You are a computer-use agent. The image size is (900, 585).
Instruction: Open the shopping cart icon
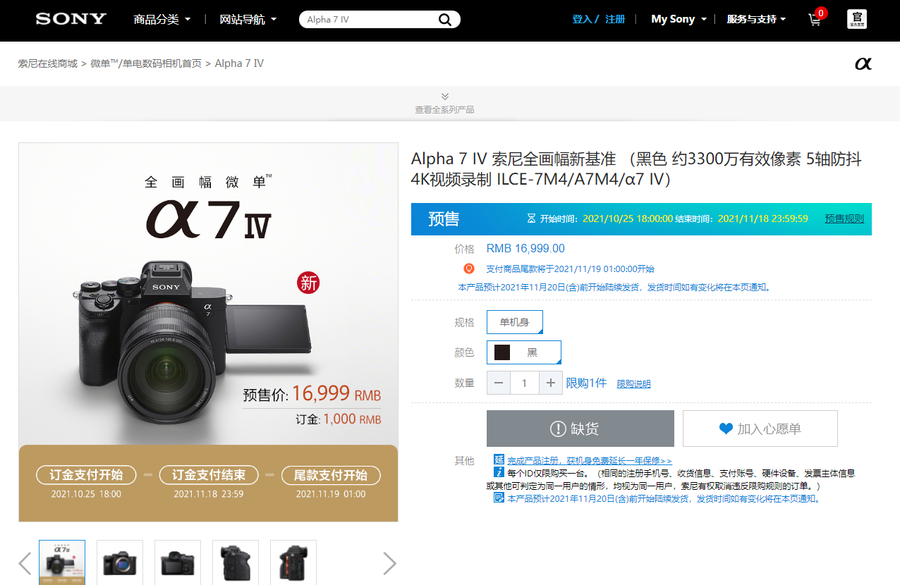815,19
